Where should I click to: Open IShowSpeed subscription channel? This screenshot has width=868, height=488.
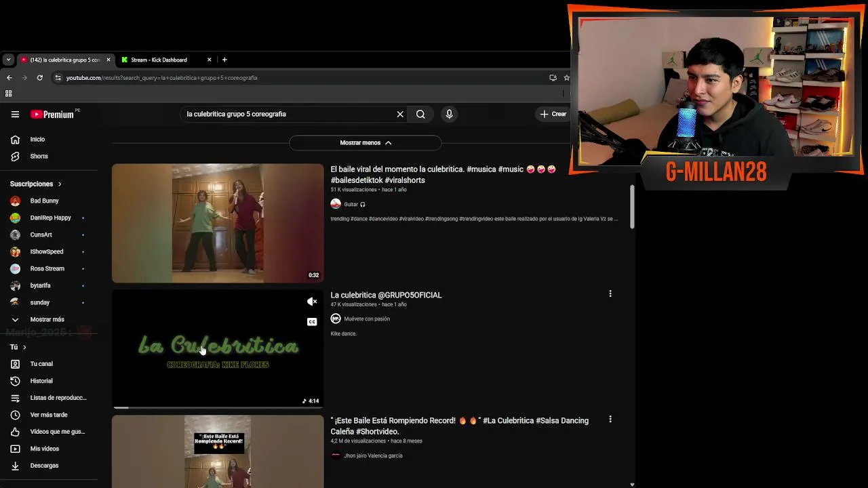pyautogui.click(x=48, y=251)
